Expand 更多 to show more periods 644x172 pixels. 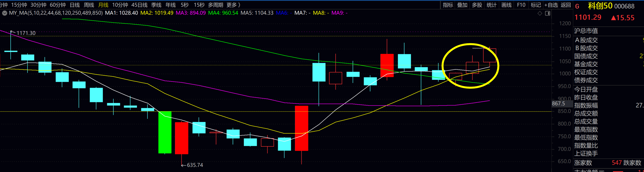(x=233, y=5)
